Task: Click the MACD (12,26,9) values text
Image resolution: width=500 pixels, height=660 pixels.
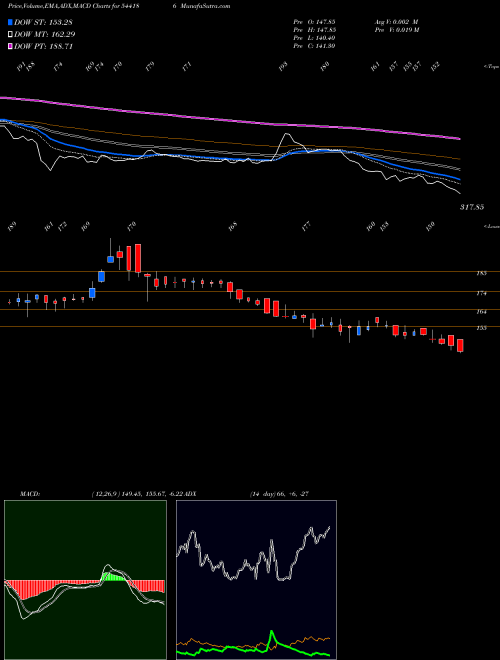Action: [137, 494]
